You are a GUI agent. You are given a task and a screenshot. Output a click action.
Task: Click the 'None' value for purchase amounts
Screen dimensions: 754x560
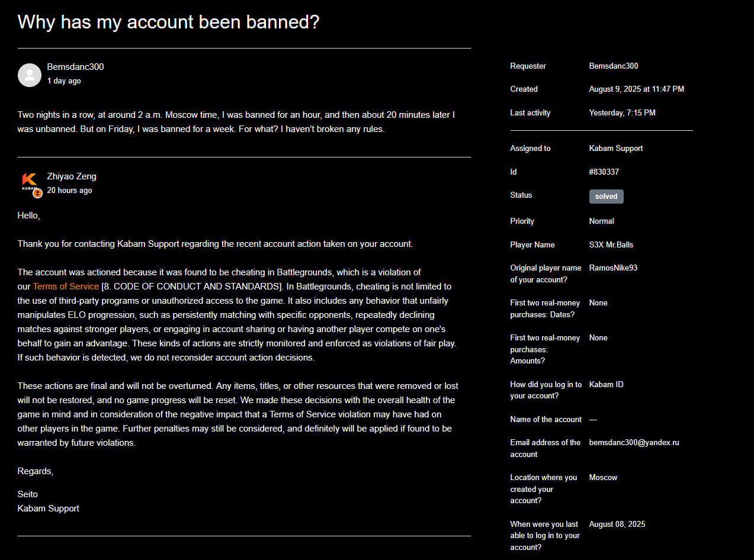click(598, 338)
